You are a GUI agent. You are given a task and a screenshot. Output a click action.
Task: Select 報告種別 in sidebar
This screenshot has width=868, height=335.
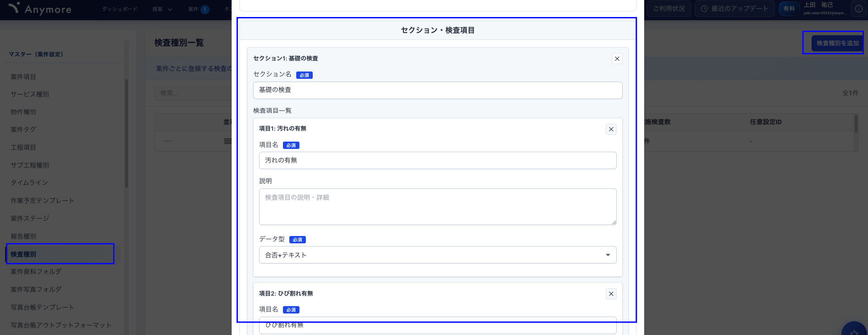[23, 236]
